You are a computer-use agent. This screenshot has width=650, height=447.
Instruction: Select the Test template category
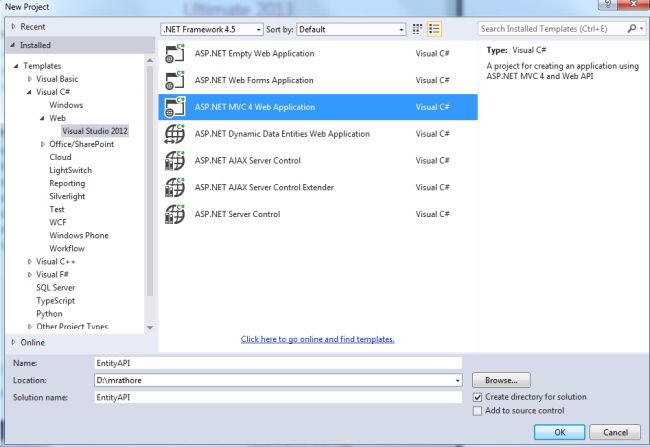tap(57, 209)
